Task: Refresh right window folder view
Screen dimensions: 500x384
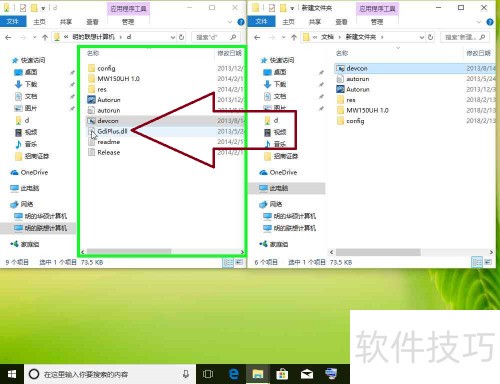Action: (430, 37)
